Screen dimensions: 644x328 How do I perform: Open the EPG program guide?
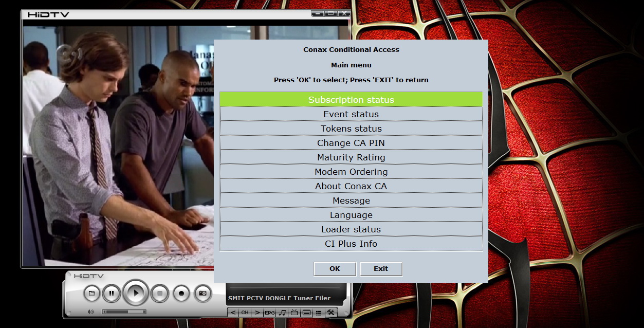click(x=270, y=313)
